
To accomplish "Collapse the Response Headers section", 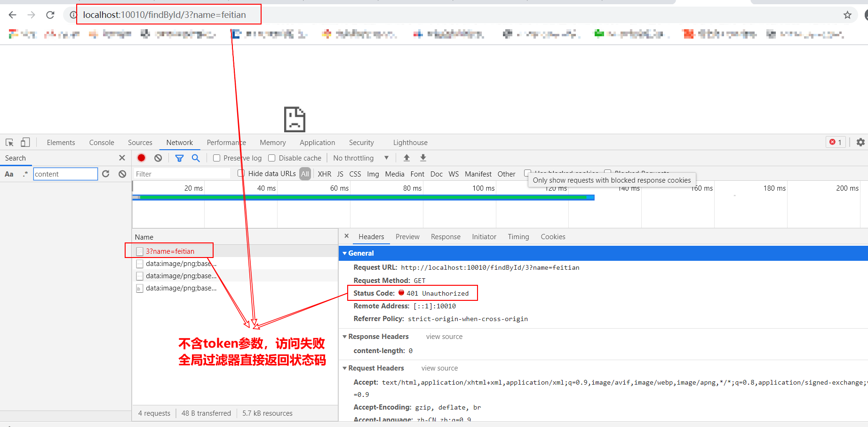I will 345,336.
